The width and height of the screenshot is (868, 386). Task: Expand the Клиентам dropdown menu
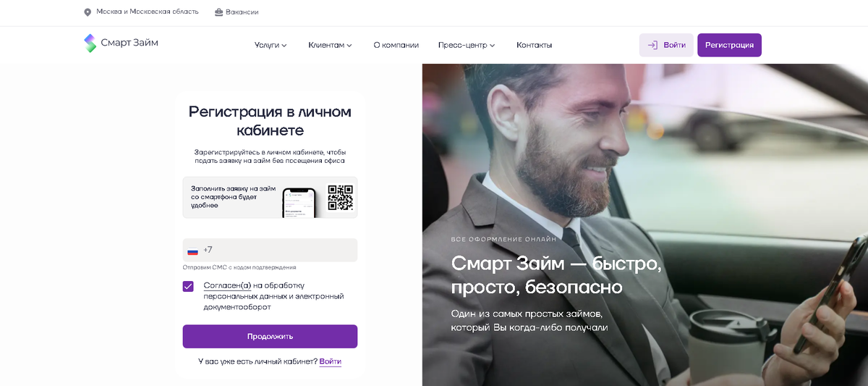330,45
